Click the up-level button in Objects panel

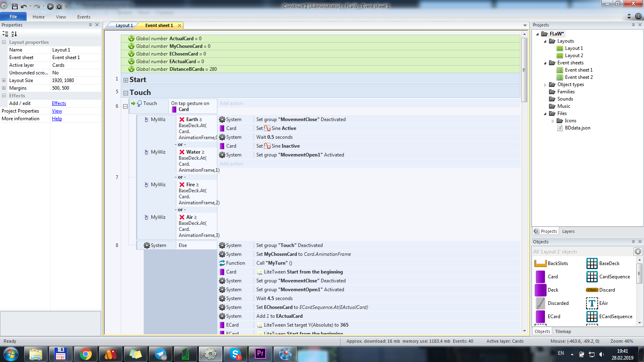coord(638,252)
